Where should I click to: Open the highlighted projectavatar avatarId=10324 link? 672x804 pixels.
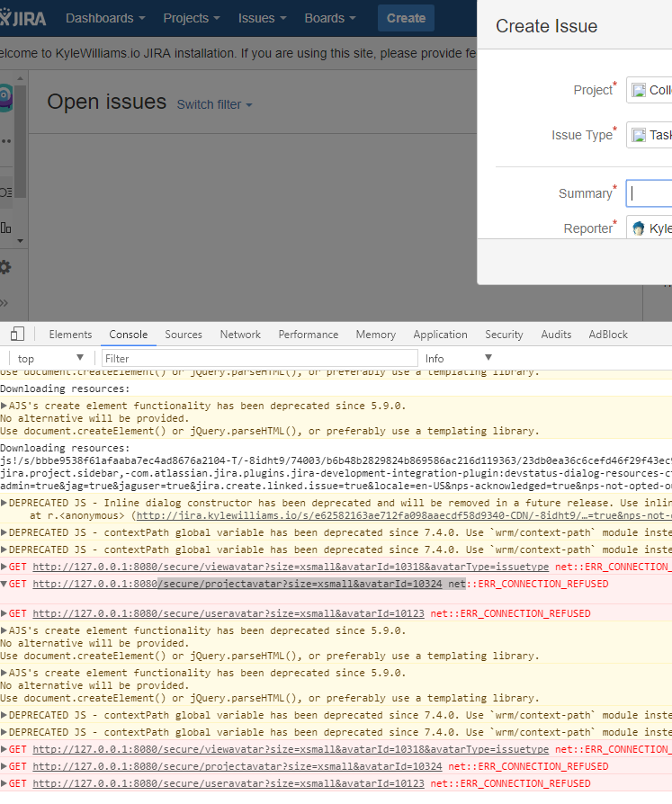237,584
